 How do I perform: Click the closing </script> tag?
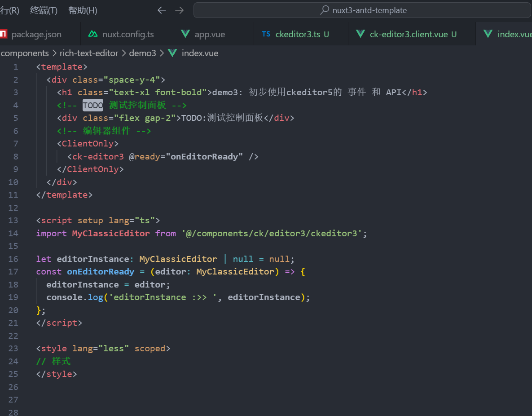59,323
